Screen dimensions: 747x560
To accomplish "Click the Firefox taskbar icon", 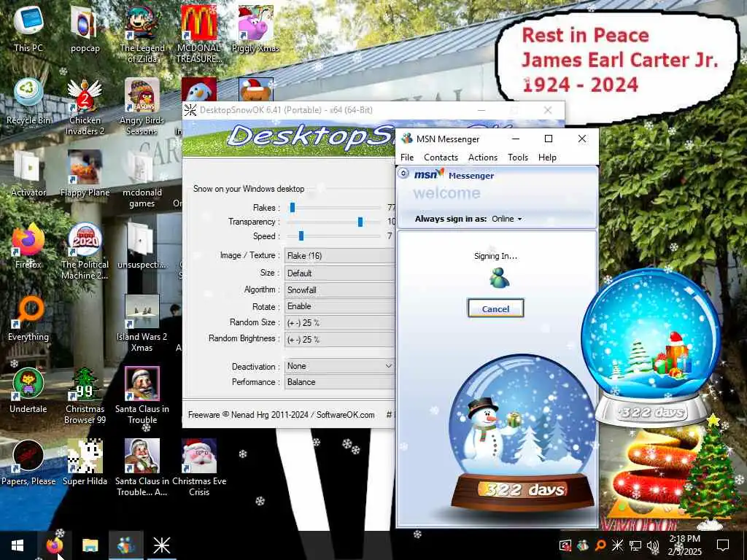I will (54, 545).
